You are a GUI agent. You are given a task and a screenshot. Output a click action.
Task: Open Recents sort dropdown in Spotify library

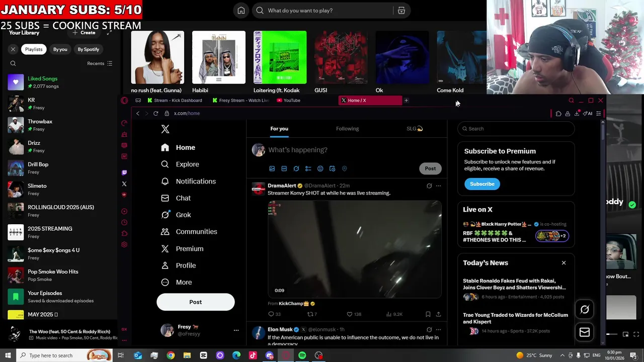click(100, 63)
